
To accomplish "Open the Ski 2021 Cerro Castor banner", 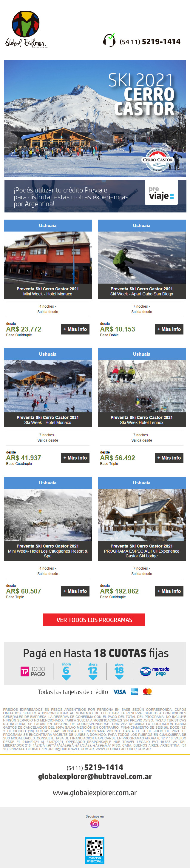I will [95, 118].
